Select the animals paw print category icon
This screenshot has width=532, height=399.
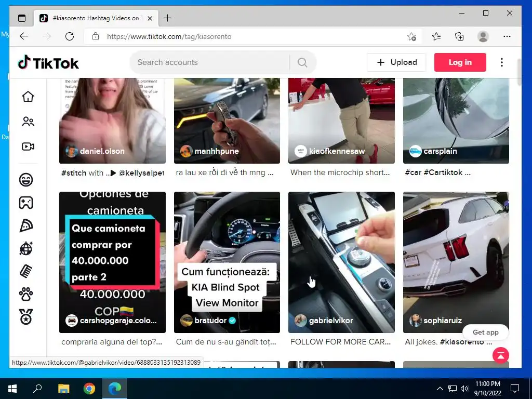click(26, 294)
